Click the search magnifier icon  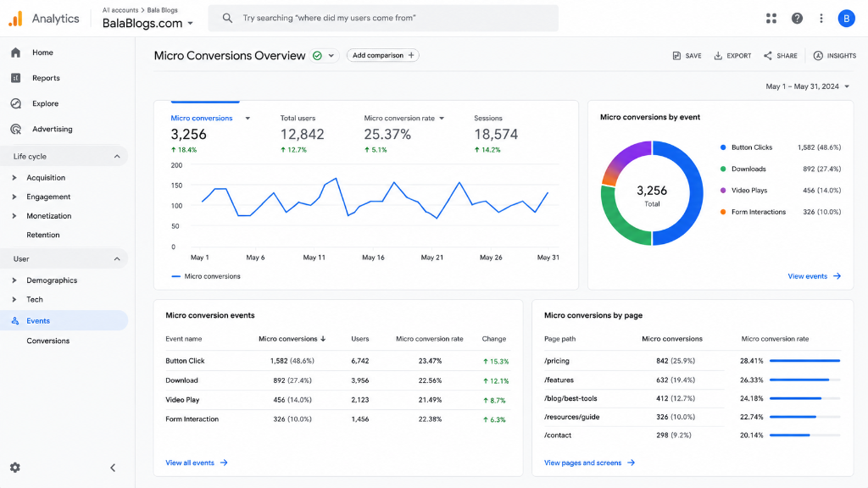[227, 18]
